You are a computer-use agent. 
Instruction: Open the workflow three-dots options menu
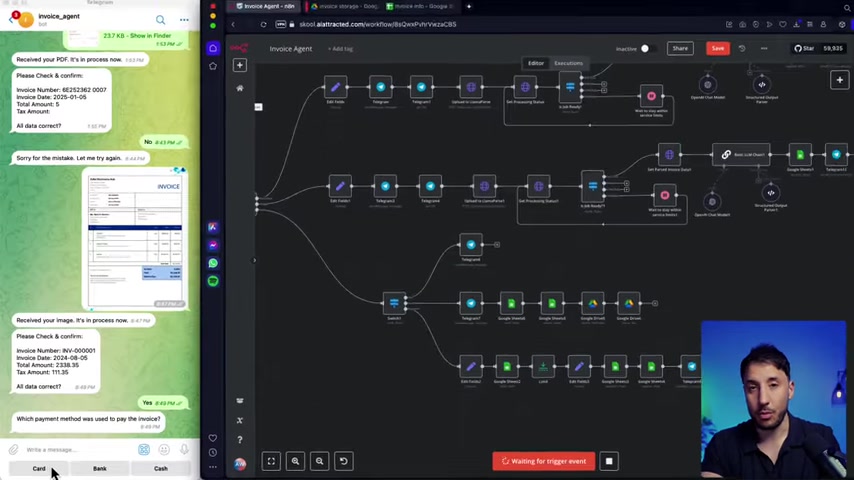(764, 48)
